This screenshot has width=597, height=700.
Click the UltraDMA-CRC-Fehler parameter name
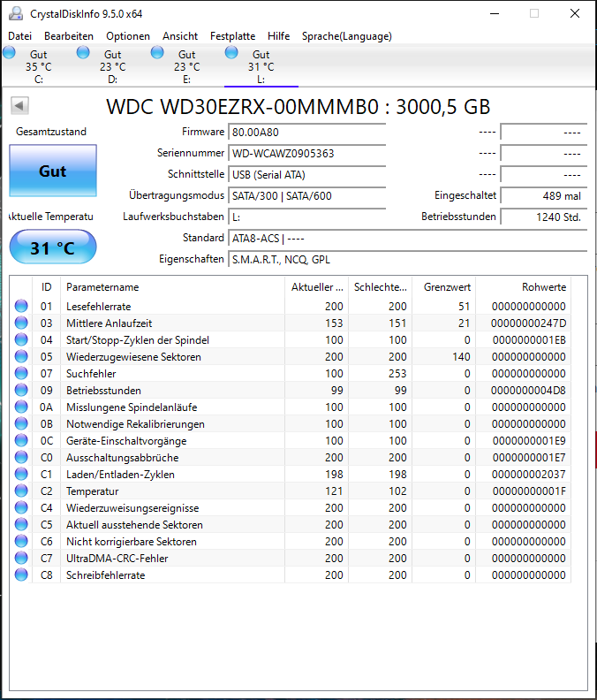click(x=117, y=559)
